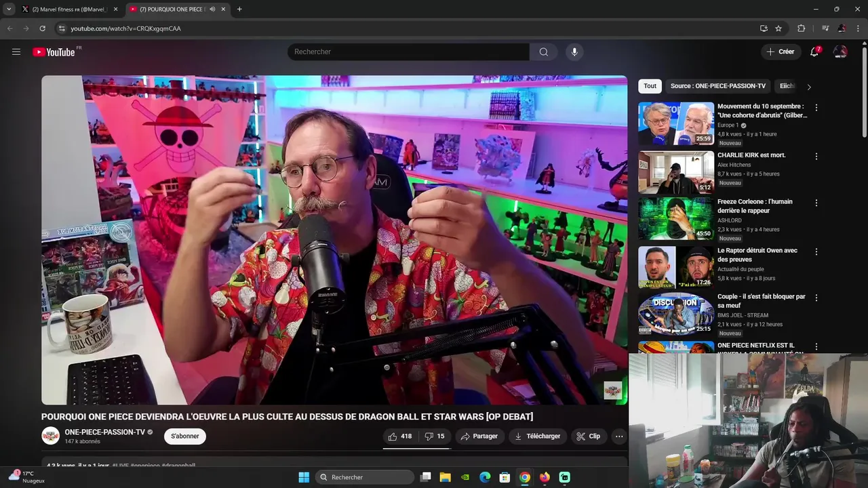Go to the YouTube home logo

[x=54, y=52]
